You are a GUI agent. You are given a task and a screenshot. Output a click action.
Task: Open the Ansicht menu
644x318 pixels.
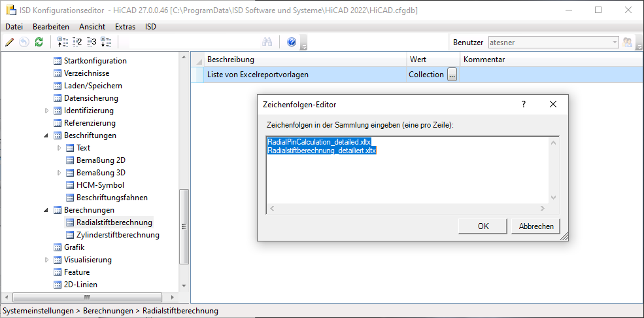point(92,27)
